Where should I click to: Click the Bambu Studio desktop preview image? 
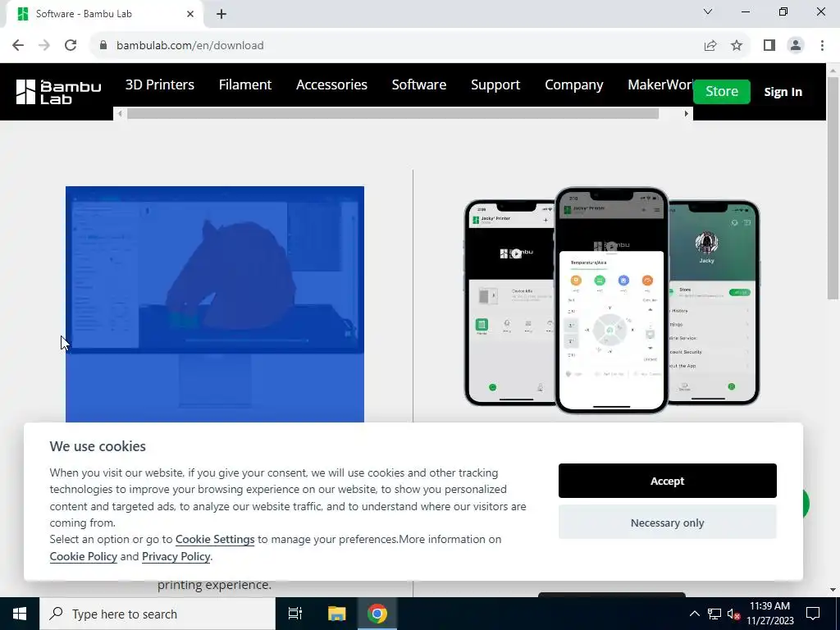pos(215,304)
